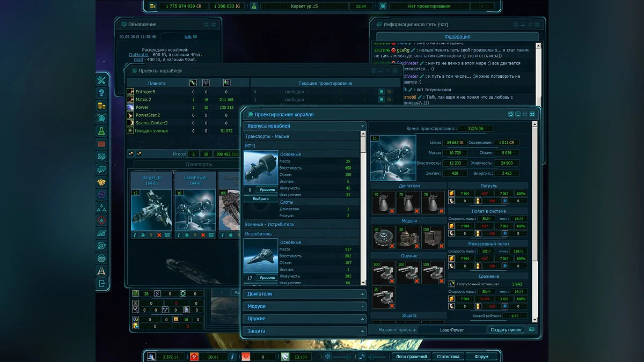Open the chat bubbles sidebar icon

click(x=101, y=169)
